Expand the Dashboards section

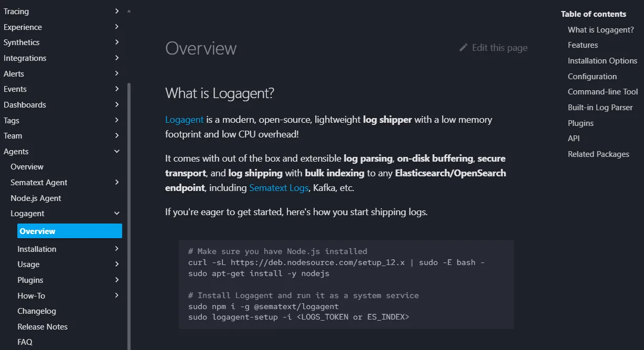pyautogui.click(x=116, y=104)
